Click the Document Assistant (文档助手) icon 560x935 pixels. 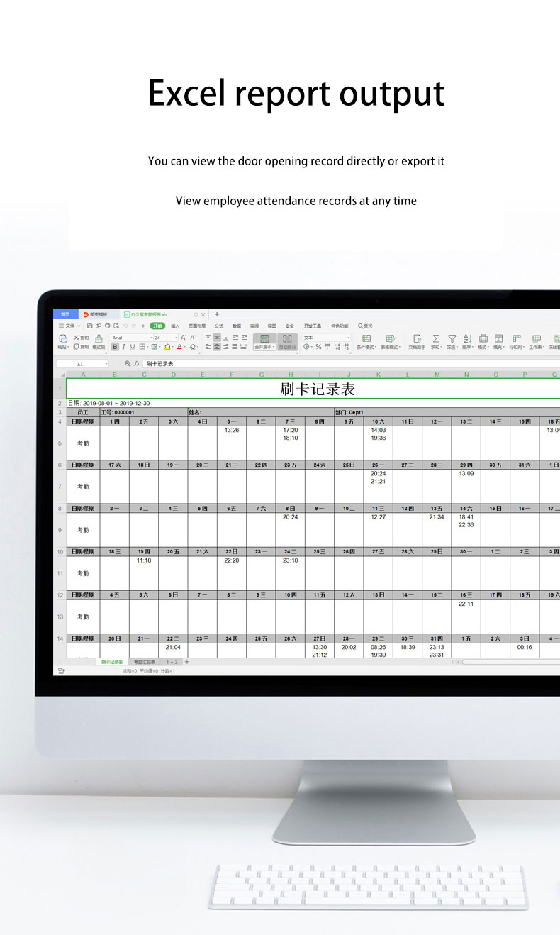[x=417, y=338]
